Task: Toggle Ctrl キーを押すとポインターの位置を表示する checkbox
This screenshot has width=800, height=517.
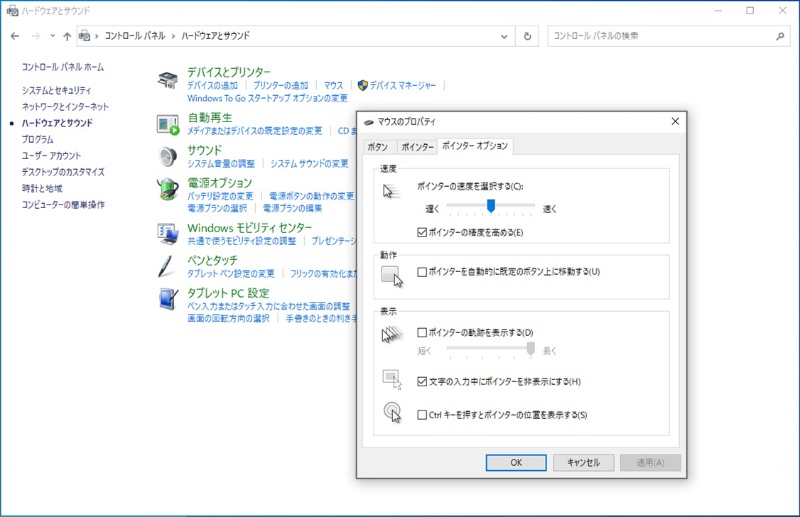Action: tap(422, 415)
